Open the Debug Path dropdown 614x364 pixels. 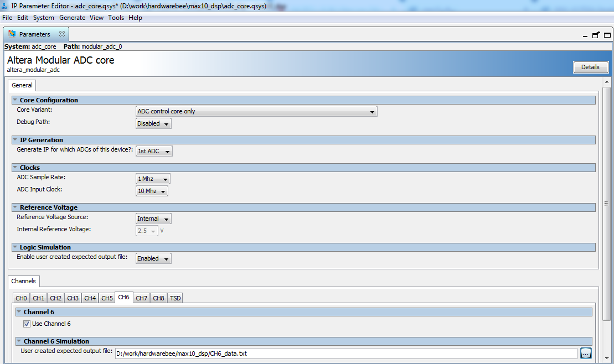[153, 124]
